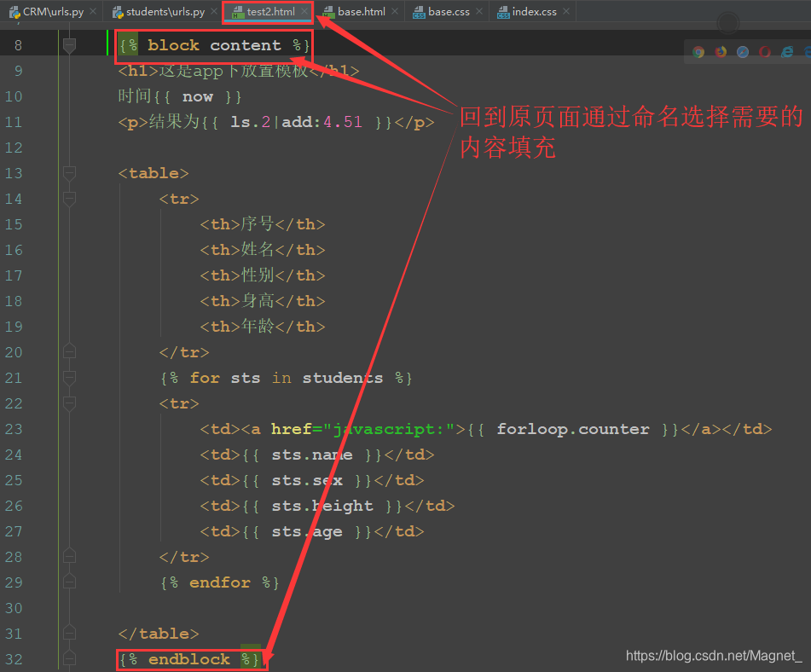
Task: Click the <th>序号</th> line
Action: coord(263,224)
